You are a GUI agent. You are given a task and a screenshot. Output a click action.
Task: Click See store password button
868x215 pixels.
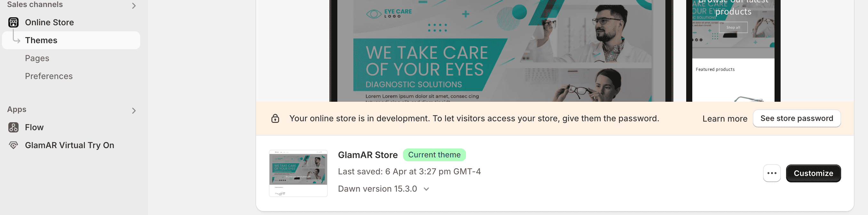[796, 118]
